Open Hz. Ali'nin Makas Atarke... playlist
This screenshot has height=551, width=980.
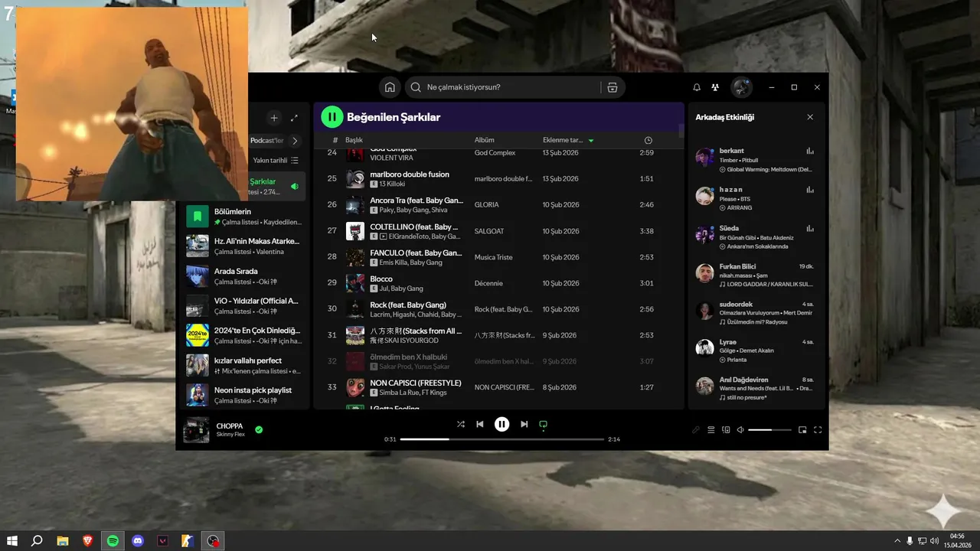click(x=245, y=246)
